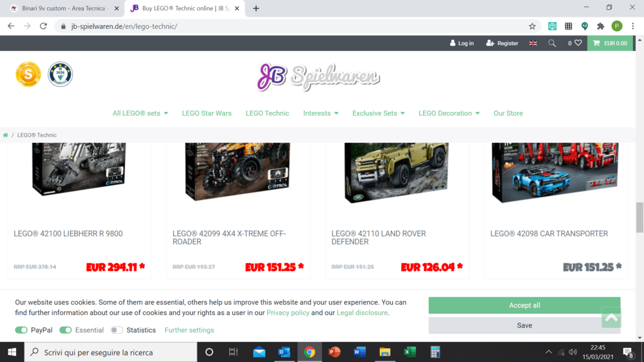
Task: Click the Register link
Action: coord(502,43)
